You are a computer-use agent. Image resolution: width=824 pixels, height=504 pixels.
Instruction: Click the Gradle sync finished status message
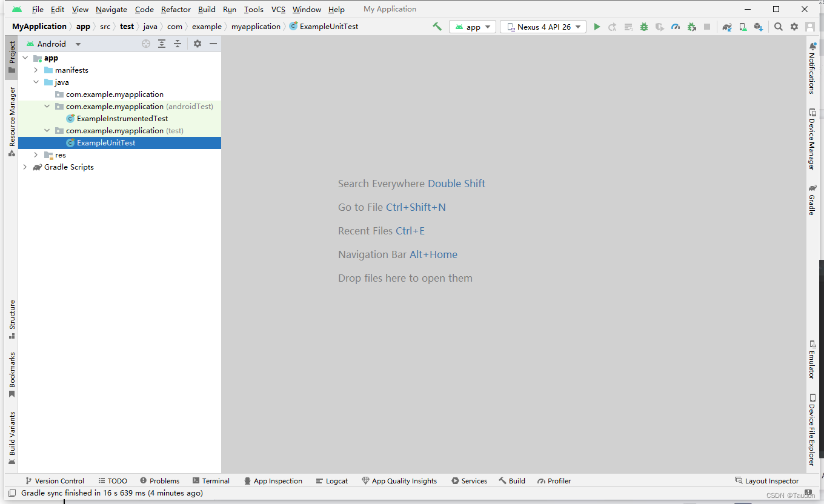(x=112, y=493)
